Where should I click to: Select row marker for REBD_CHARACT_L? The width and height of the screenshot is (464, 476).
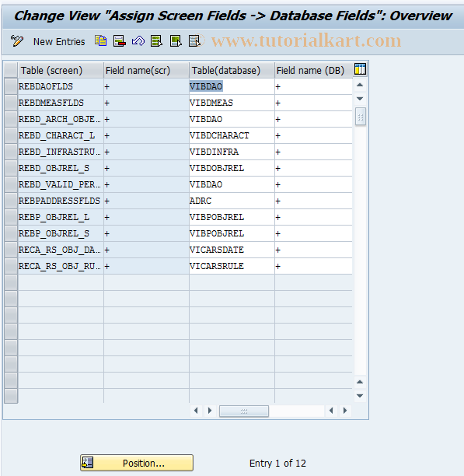coord(11,135)
